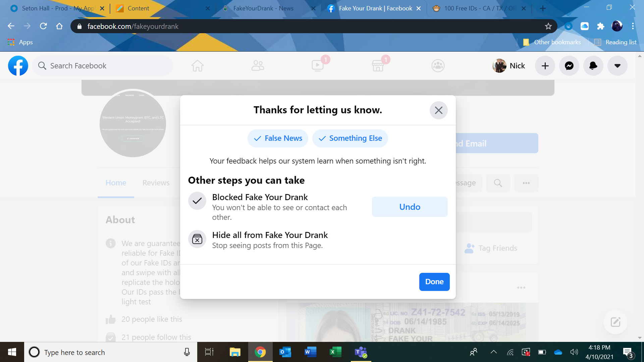The height and width of the screenshot is (362, 644).
Task: Open Chrome extensions puzzle icon
Action: tap(601, 26)
